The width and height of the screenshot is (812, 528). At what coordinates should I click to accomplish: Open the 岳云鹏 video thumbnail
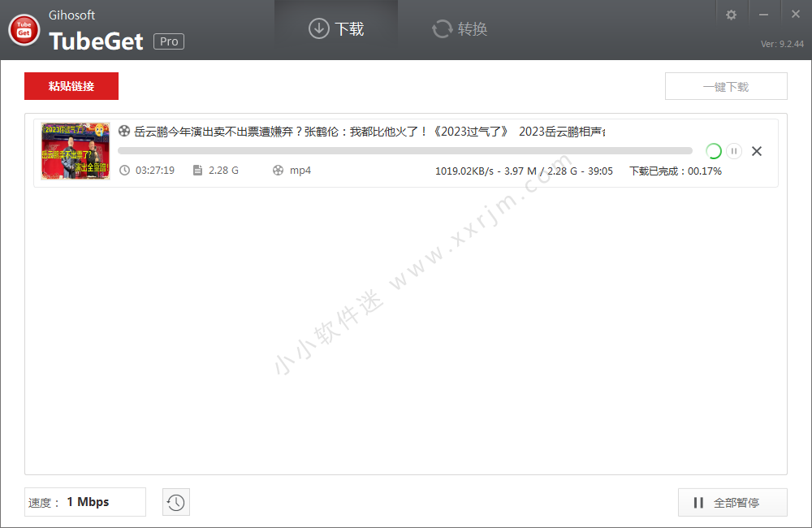click(x=76, y=151)
